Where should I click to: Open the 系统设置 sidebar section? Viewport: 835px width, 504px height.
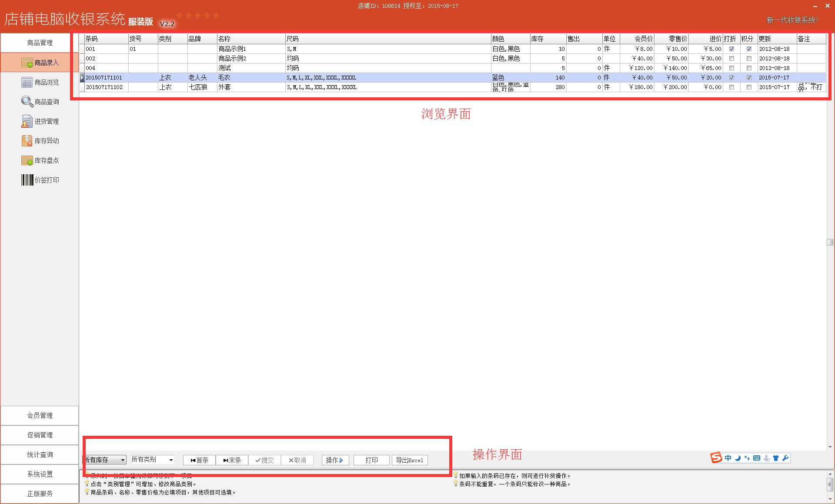(x=40, y=474)
